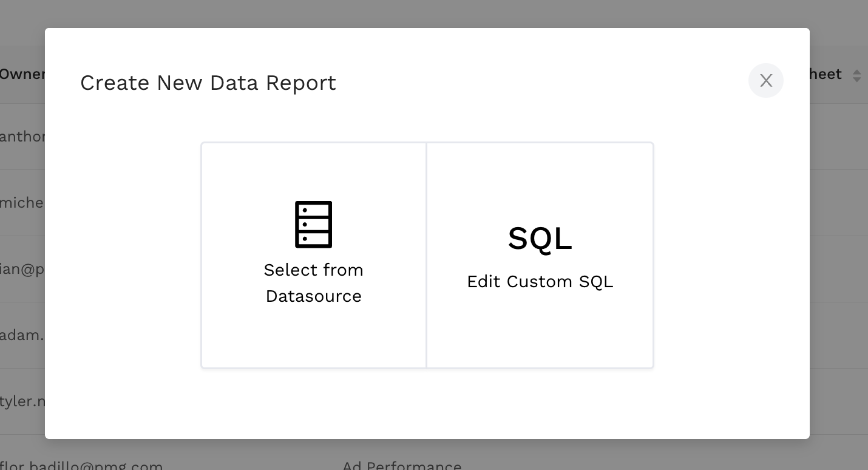
Task: Click the dimmed backdrop above the dialog
Action: (425, 13)
